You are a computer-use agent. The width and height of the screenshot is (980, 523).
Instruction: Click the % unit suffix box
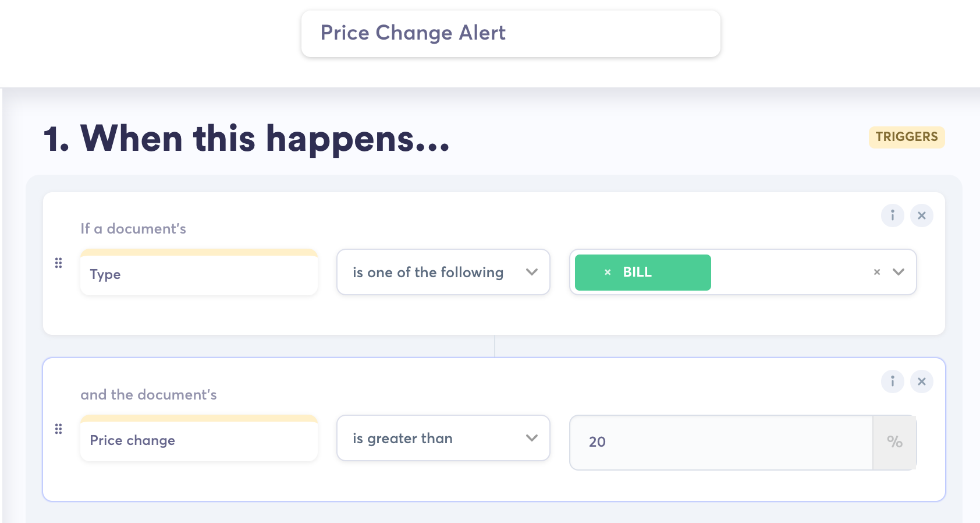click(x=894, y=442)
